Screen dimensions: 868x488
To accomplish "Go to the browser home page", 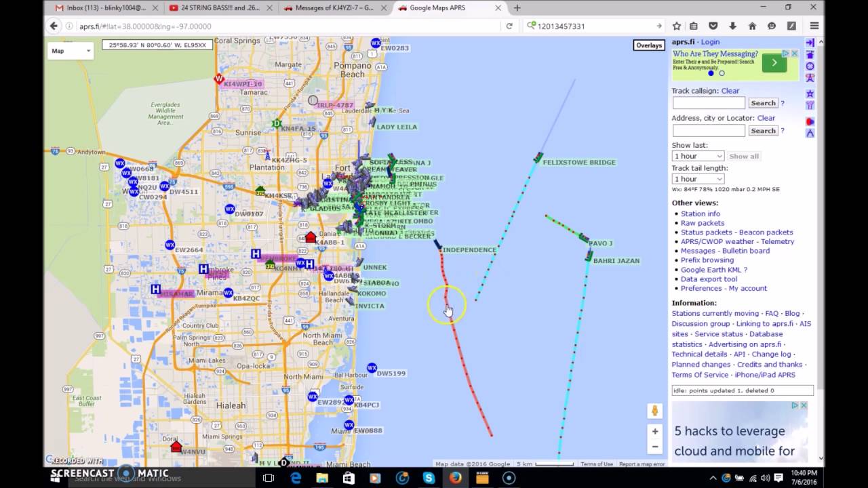I will coord(752,26).
